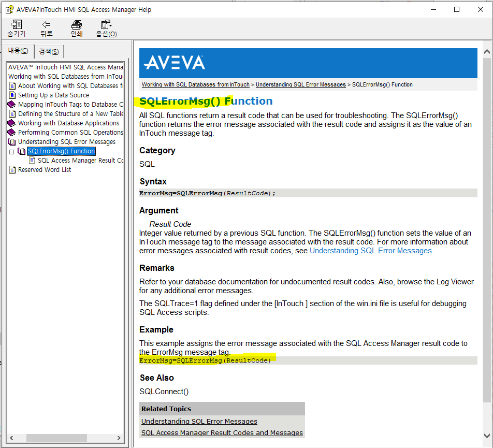Screen dimensions: 493x448
Task: Collapse the SQLErrorMsg() Function tree node
Action: [x=11, y=152]
